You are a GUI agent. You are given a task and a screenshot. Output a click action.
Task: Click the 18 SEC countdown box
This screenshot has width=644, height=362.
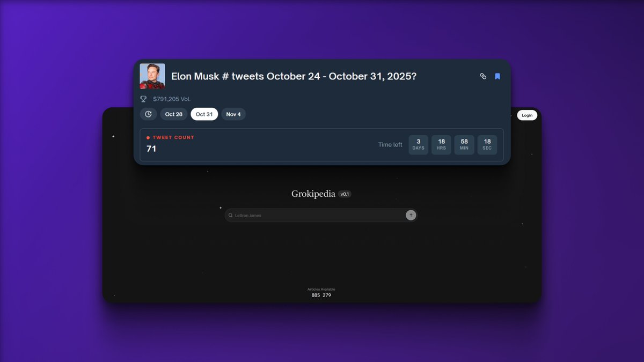(487, 145)
